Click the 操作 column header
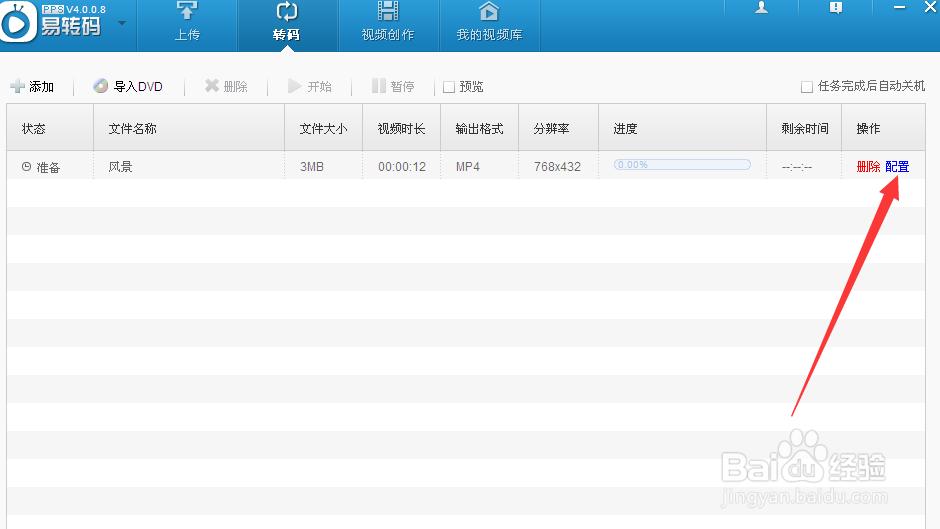940x529 pixels. tap(884, 128)
